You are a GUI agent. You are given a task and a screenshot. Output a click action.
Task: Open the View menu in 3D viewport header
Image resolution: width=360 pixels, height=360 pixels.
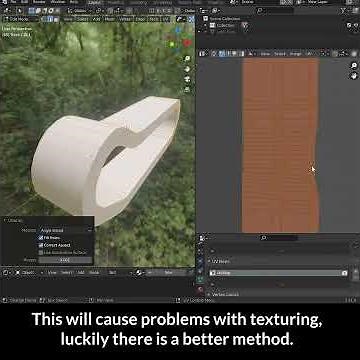pyautogui.click(x=68, y=19)
